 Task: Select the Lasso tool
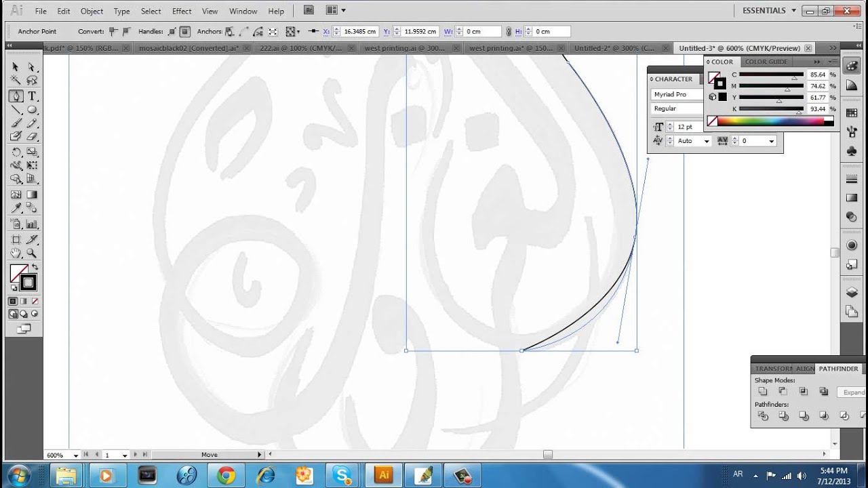coord(31,81)
